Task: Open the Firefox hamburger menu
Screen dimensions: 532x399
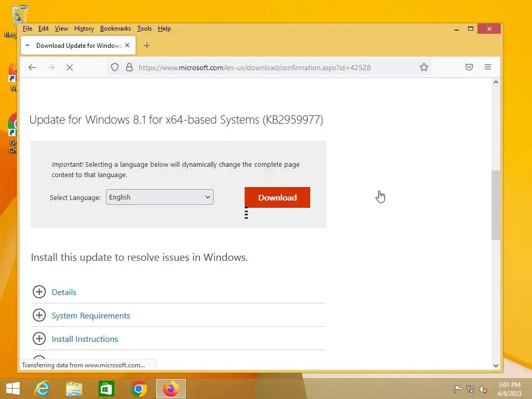Action: (487, 67)
